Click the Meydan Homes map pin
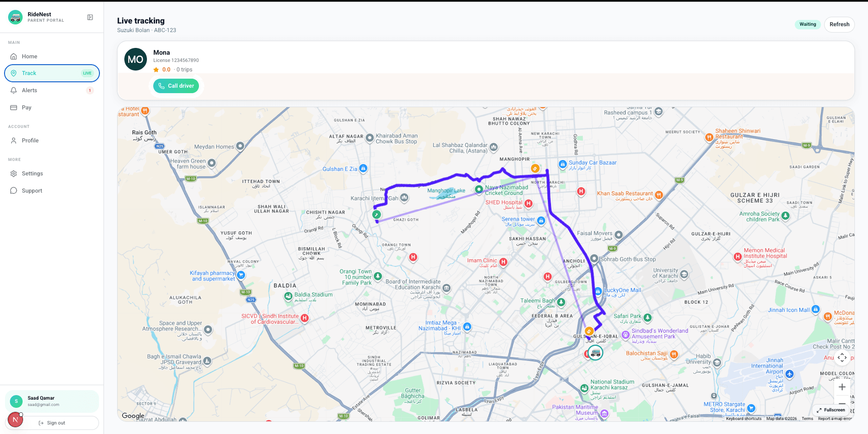The width and height of the screenshot is (868, 434). tap(240, 146)
